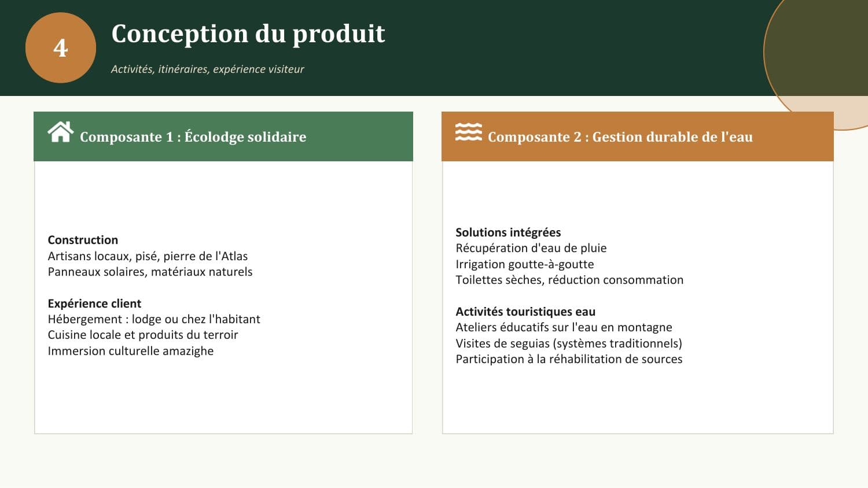
Task: Click the line Participation à la réhabilitation de sources
Action: pos(569,359)
